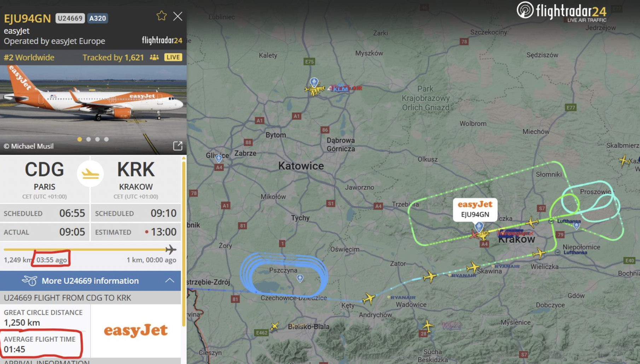Screen dimensions: 640x364
Task: Click the Wizz aircraft near Sucha Beskidzka
Action: pyautogui.click(x=427, y=325)
